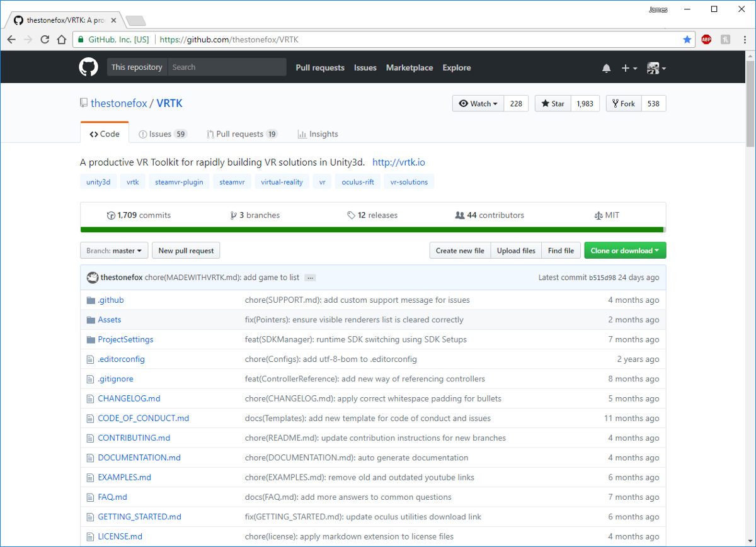Expand the Watch dropdown
This screenshot has width=756, height=547.
(x=478, y=103)
